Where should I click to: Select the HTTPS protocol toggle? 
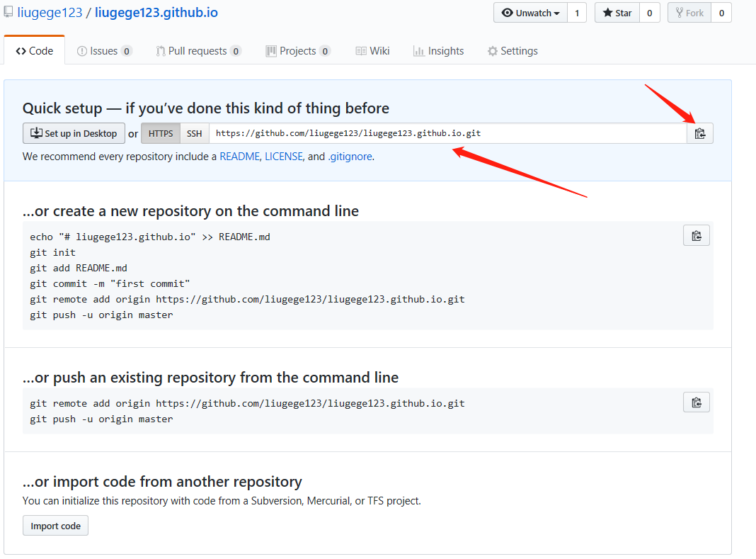(x=161, y=133)
